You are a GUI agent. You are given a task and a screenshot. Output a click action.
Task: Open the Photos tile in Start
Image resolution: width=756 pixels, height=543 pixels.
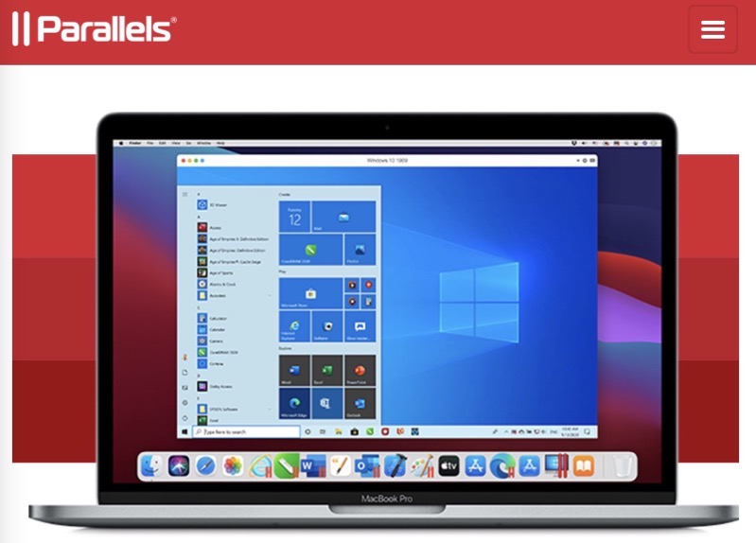pyautogui.click(x=360, y=250)
